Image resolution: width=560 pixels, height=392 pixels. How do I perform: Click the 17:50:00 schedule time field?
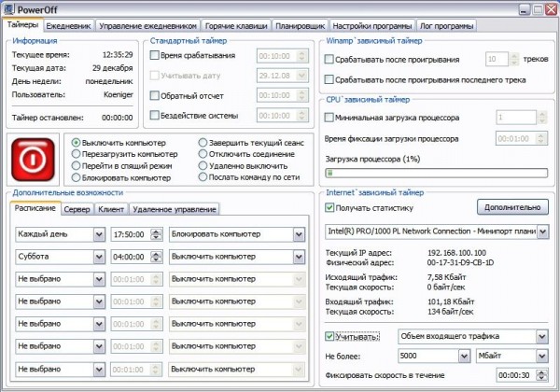pos(129,231)
